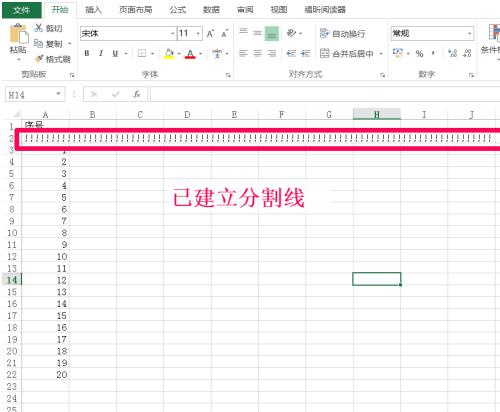The image size is (500, 412).
Task: Cut selection with 剪切 scissors icon
Action: pyautogui.click(x=39, y=28)
